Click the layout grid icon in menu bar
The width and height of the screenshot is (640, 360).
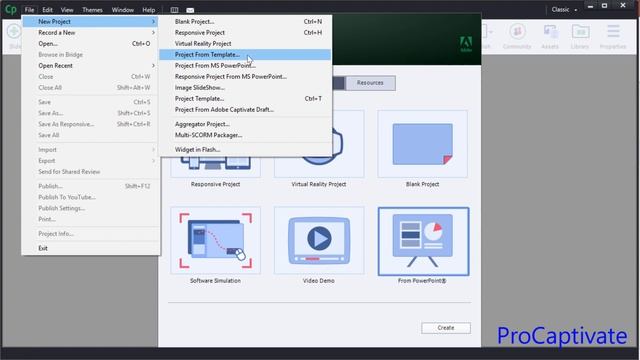pyautogui.click(x=174, y=10)
